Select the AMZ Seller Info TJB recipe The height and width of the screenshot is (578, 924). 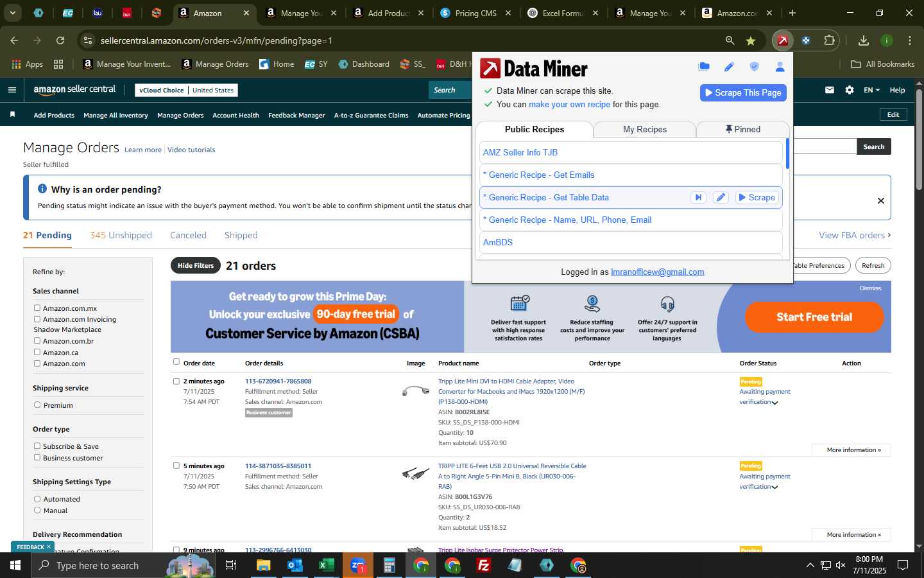[630, 152]
